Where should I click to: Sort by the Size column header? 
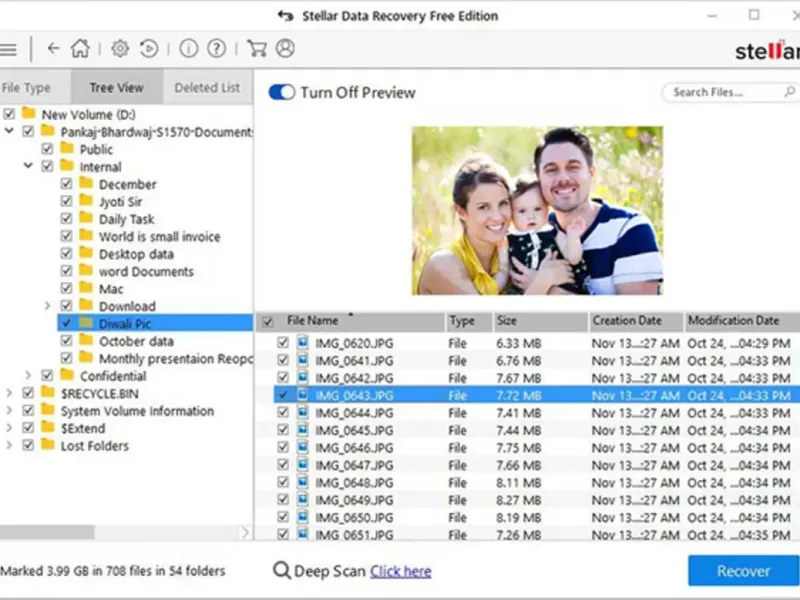(540, 321)
